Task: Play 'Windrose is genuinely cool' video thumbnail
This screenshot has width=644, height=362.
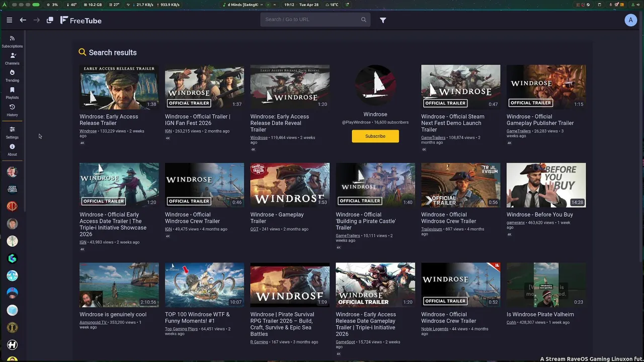Action: click(x=119, y=285)
